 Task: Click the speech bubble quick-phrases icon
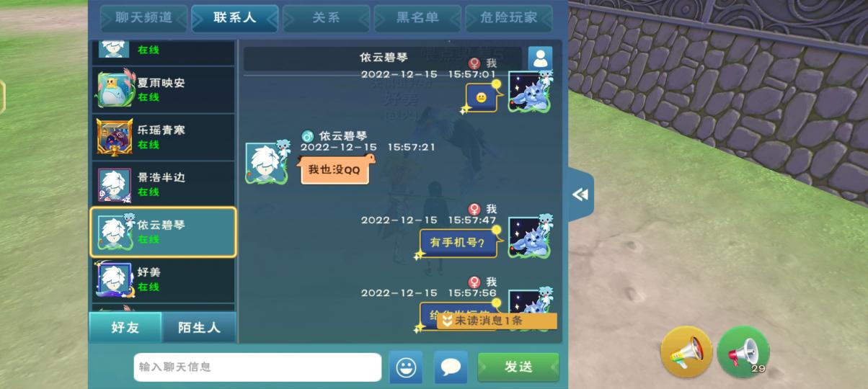coord(451,367)
